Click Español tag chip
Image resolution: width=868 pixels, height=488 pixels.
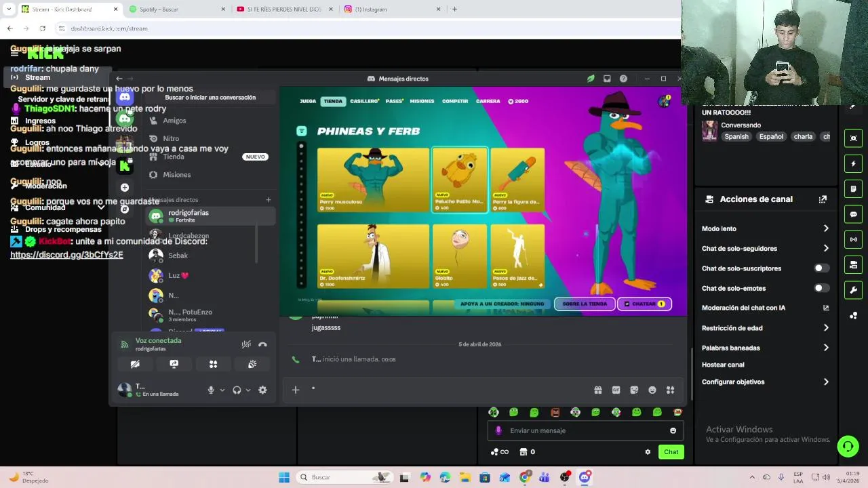tap(771, 136)
